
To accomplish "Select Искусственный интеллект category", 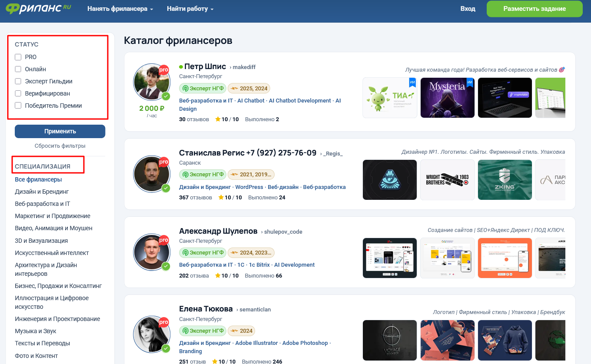I will (52, 253).
